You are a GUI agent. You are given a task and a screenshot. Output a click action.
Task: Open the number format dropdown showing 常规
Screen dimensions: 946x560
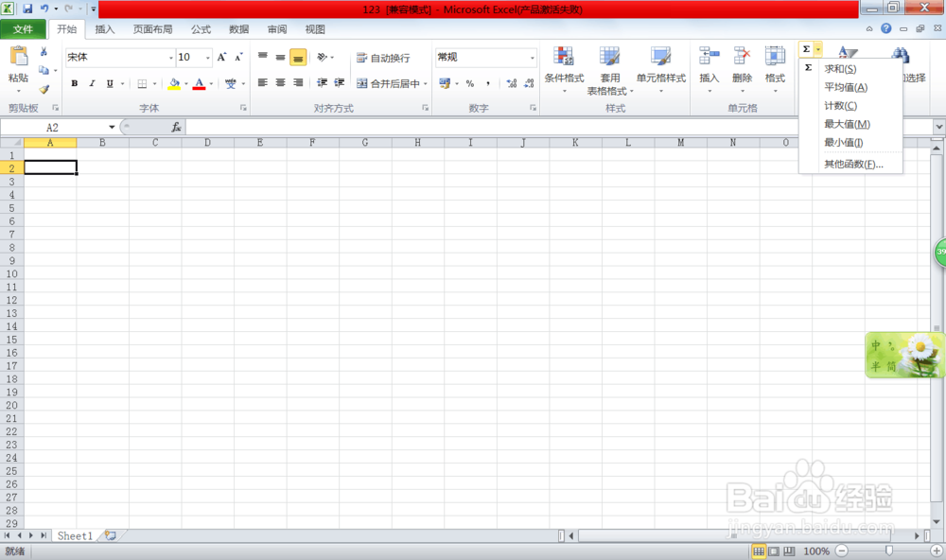coord(532,58)
